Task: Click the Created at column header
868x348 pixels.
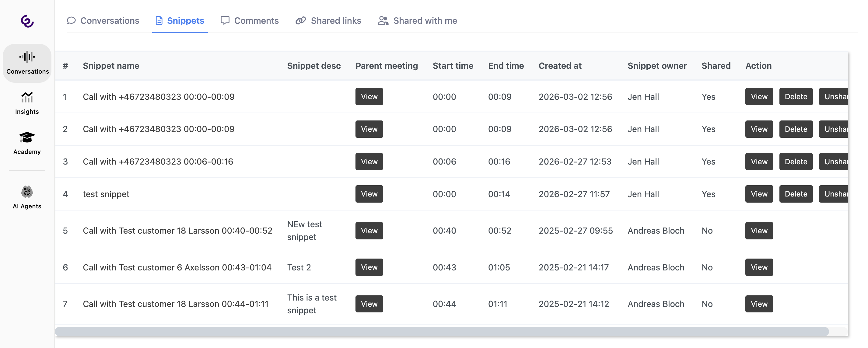Action: (560, 66)
